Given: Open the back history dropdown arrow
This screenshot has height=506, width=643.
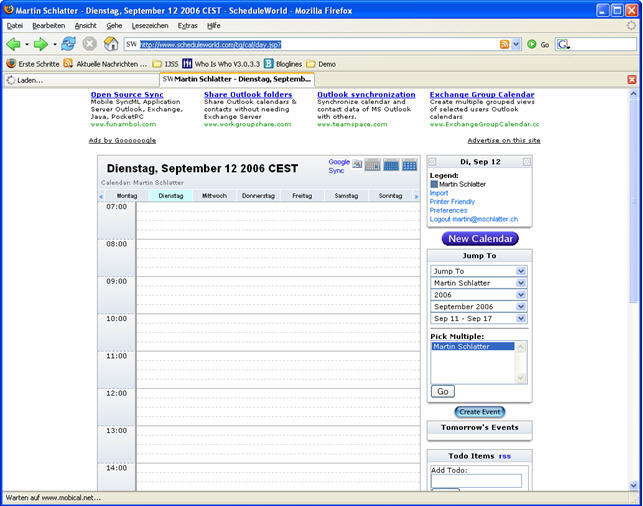Looking at the screenshot, I should point(27,44).
